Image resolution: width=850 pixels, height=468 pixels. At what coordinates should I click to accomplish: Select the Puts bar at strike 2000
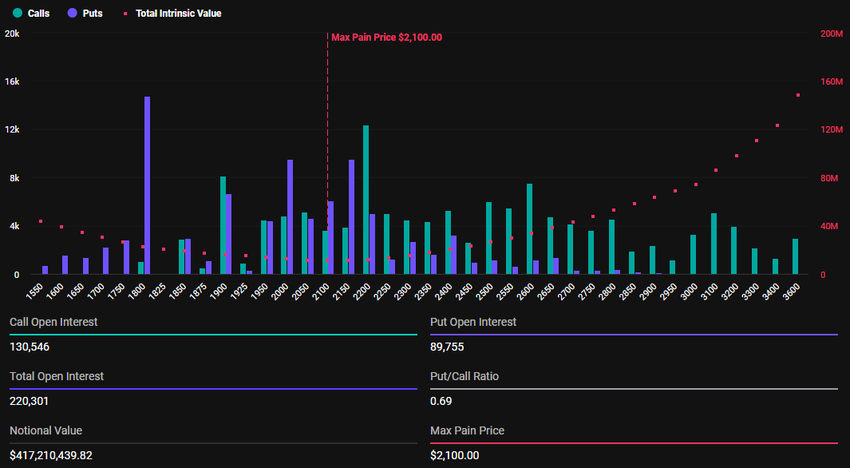[290, 217]
